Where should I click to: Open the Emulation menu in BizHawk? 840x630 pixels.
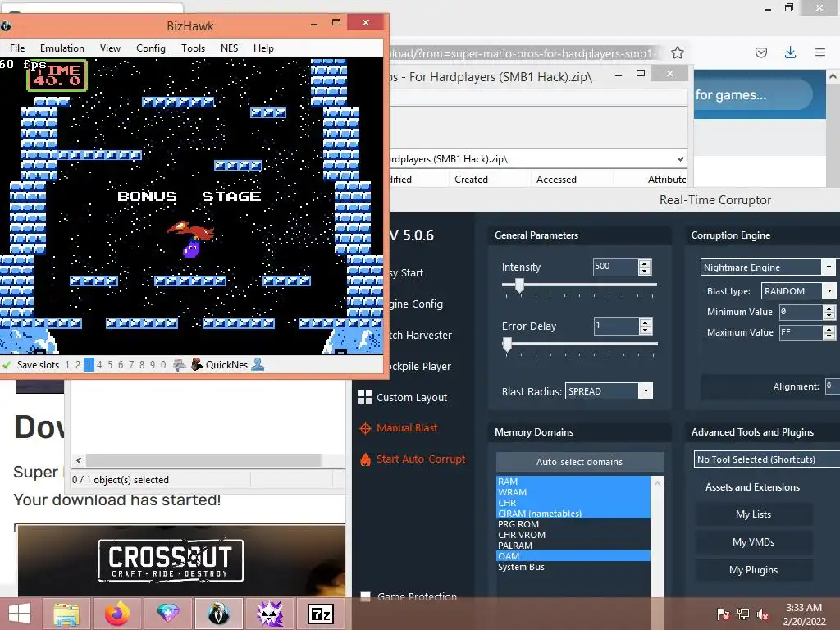pyautogui.click(x=62, y=48)
